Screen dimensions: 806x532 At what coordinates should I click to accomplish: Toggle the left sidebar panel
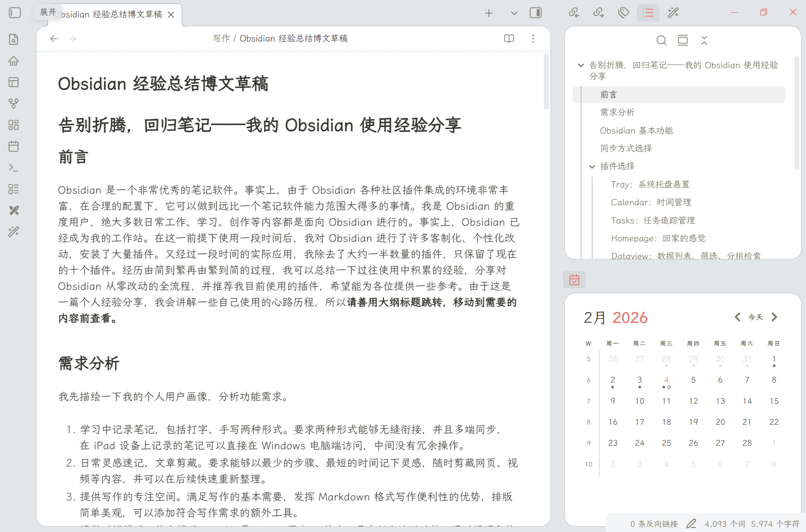click(15, 13)
